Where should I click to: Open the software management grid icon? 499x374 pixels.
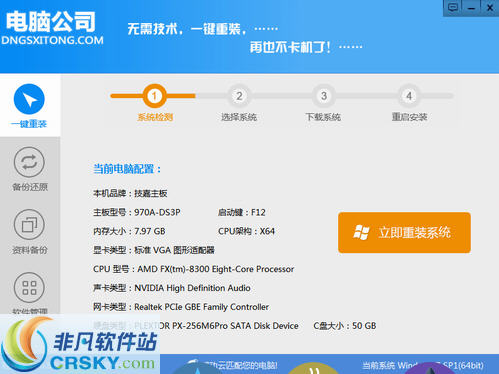[29, 287]
